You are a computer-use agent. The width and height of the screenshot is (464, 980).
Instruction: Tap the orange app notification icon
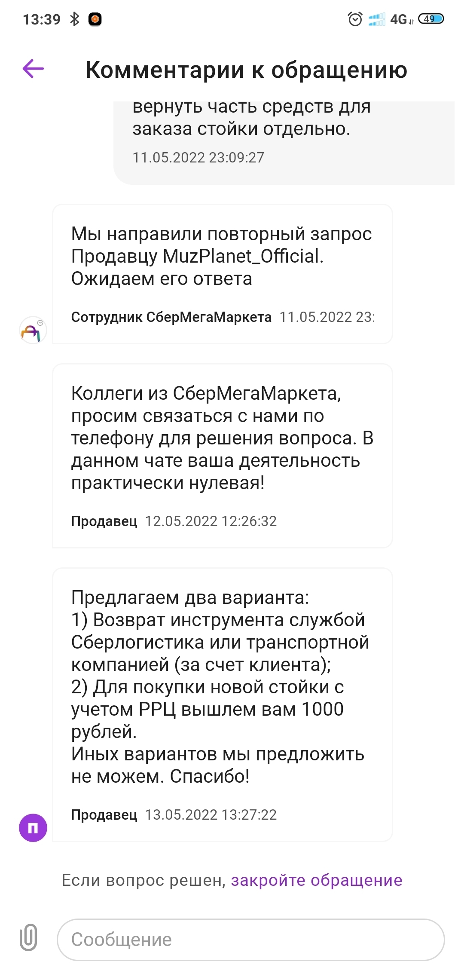(x=95, y=19)
